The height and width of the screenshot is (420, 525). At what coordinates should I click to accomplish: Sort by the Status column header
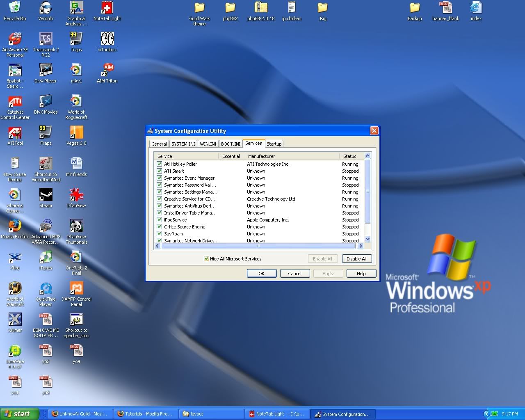[352, 156]
